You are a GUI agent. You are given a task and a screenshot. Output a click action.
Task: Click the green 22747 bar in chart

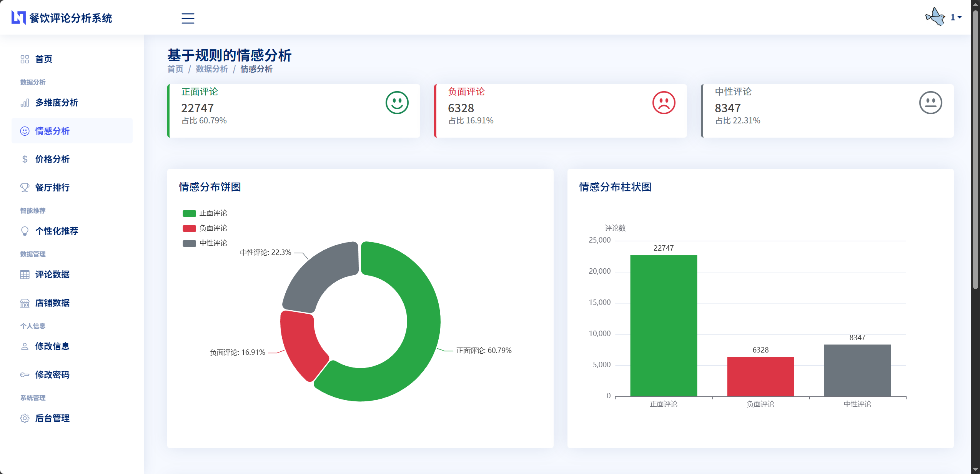pyautogui.click(x=663, y=326)
